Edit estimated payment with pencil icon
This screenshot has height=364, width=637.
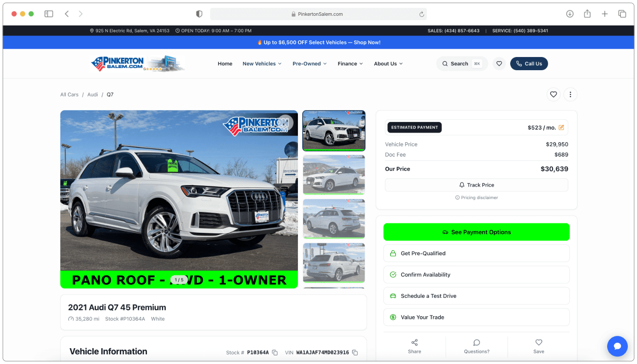(561, 128)
